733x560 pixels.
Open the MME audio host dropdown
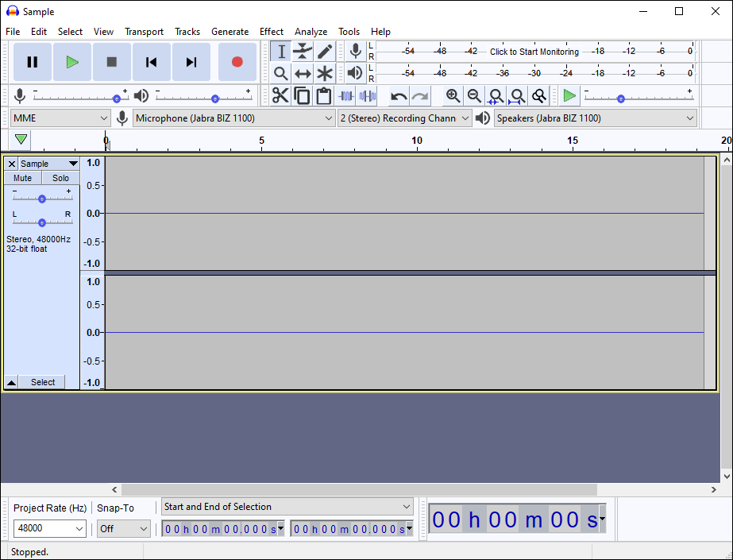point(60,118)
